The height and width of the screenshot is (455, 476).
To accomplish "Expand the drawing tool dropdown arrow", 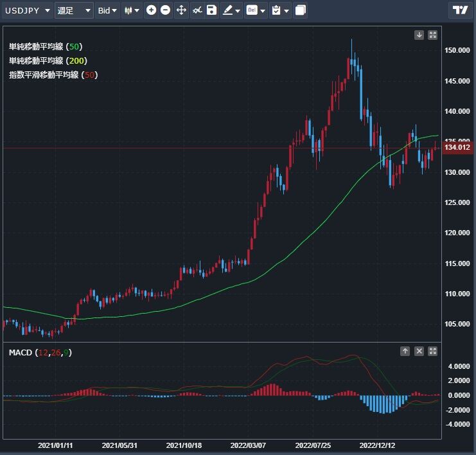I will click(238, 11).
